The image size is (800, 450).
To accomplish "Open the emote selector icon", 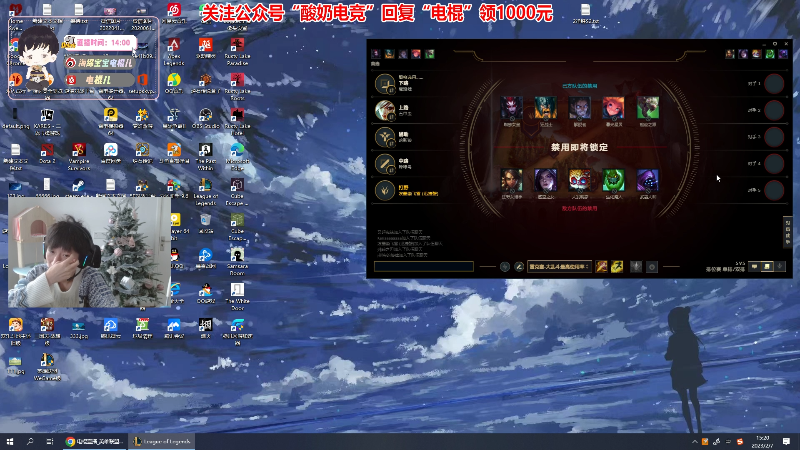I will pyautogui.click(x=652, y=267).
